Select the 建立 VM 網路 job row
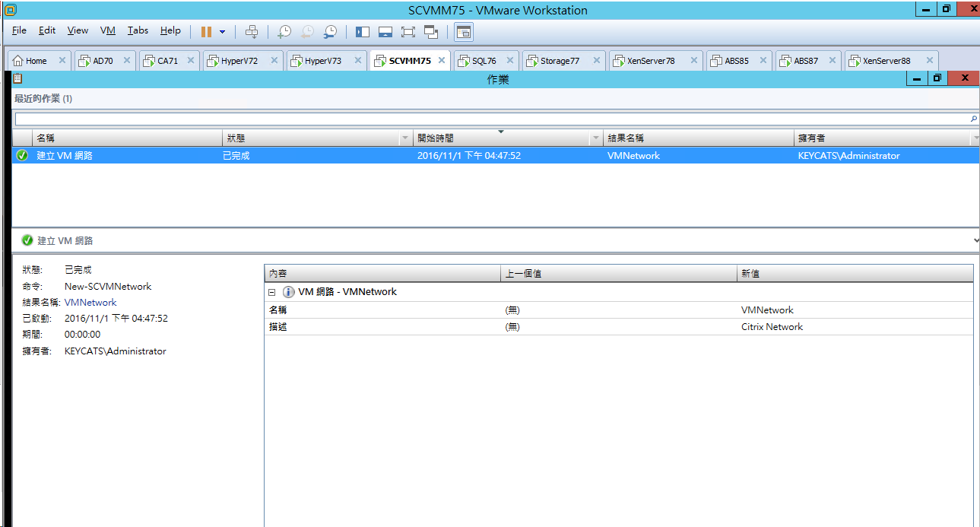The height and width of the screenshot is (527, 980). pos(496,155)
